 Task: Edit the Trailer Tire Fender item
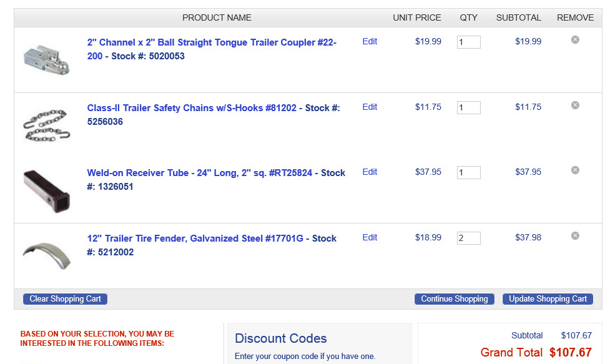click(x=370, y=237)
